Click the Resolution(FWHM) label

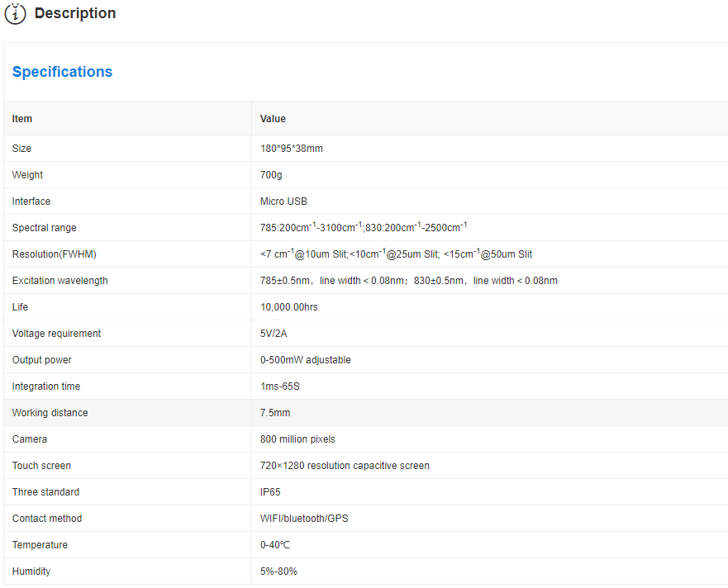[48, 254]
